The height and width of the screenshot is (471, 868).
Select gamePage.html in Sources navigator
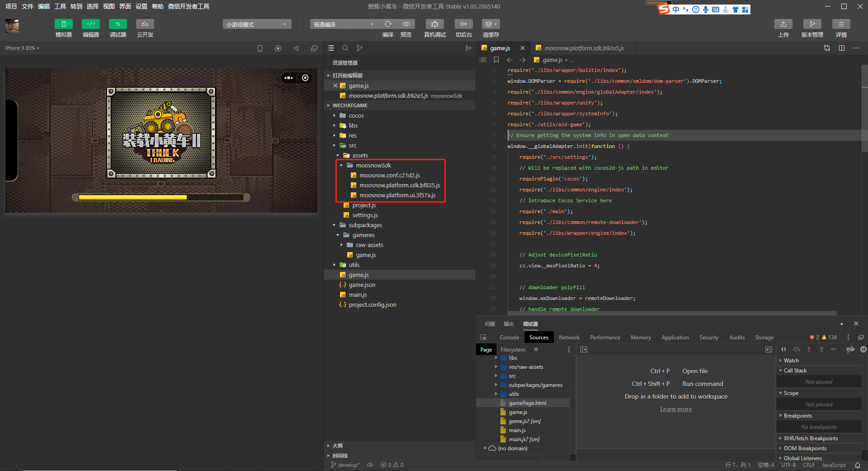click(524, 403)
